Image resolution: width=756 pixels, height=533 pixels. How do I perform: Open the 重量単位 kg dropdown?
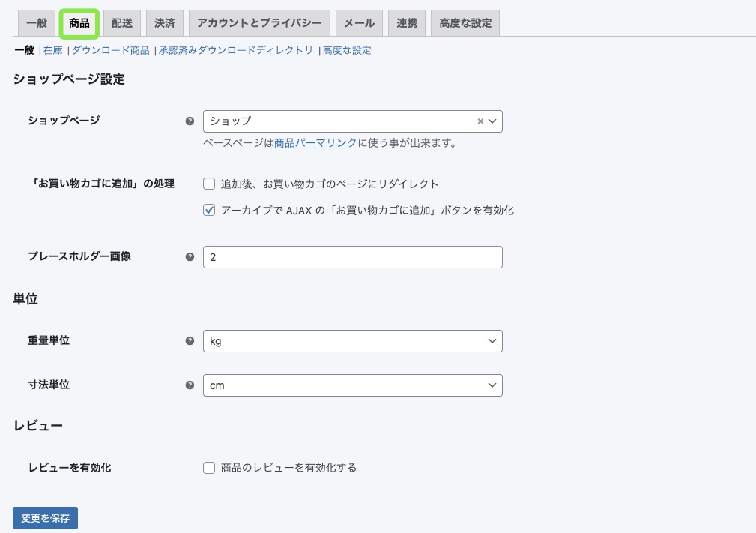click(x=352, y=341)
